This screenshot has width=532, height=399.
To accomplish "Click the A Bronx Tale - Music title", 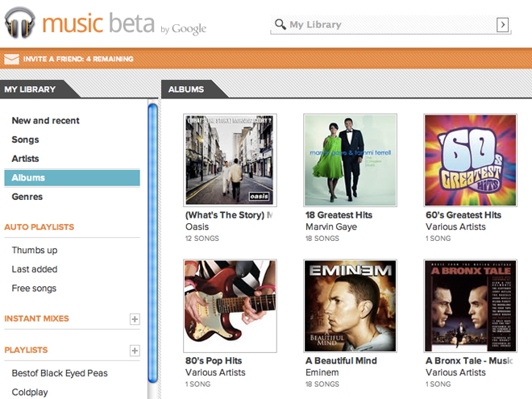I will pos(469,360).
